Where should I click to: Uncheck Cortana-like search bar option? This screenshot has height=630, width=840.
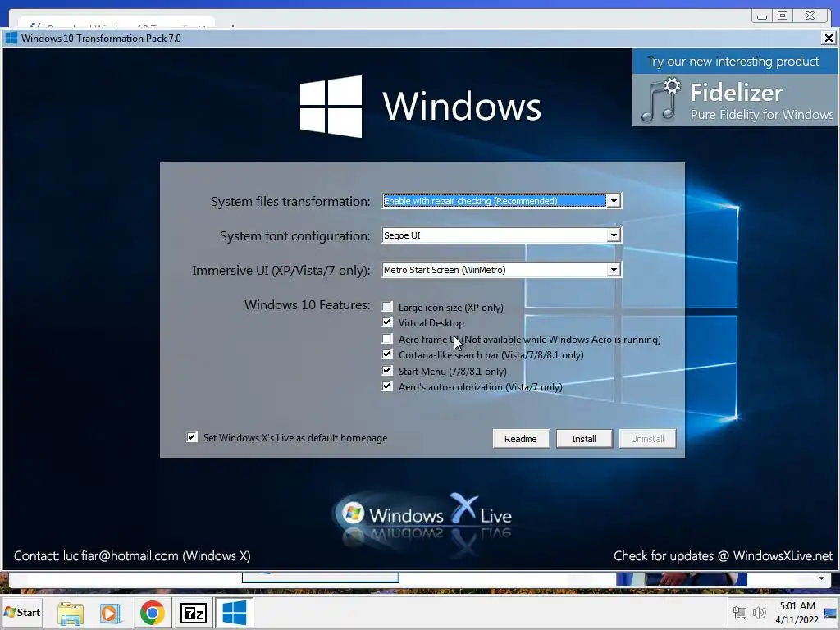click(387, 354)
